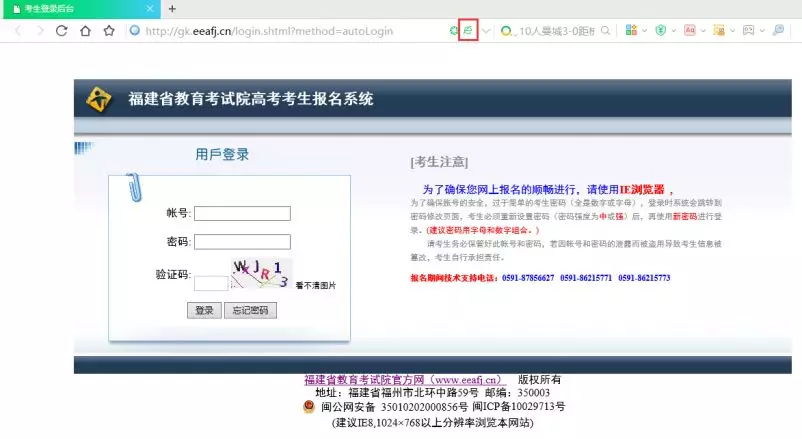Click the police badge icon beside 闽公网安备
The image size is (802, 439).
(x=309, y=407)
